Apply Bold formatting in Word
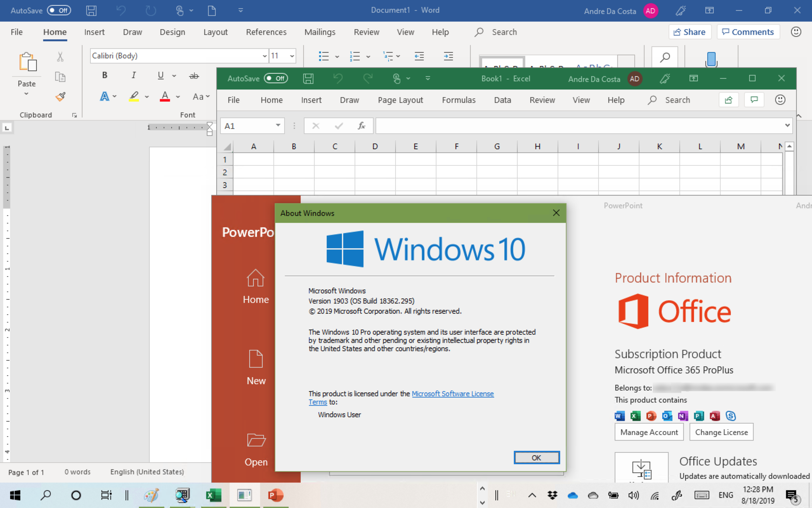The height and width of the screenshot is (508, 812). 105,75
